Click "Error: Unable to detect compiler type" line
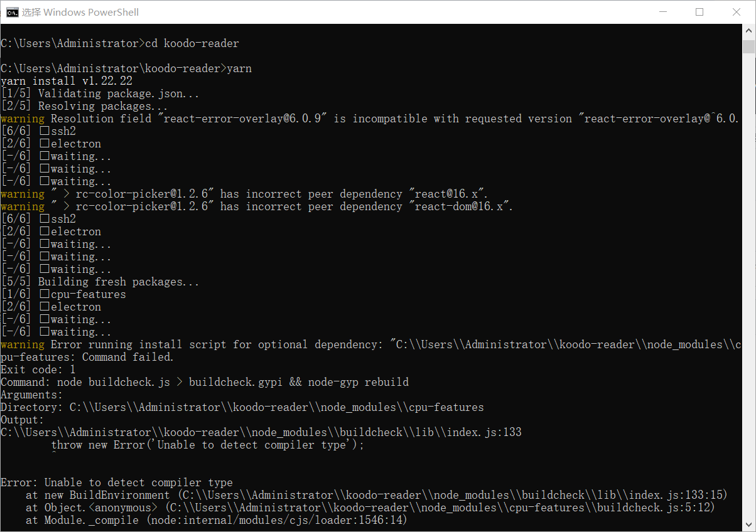Image resolution: width=756 pixels, height=532 pixels. (x=117, y=482)
